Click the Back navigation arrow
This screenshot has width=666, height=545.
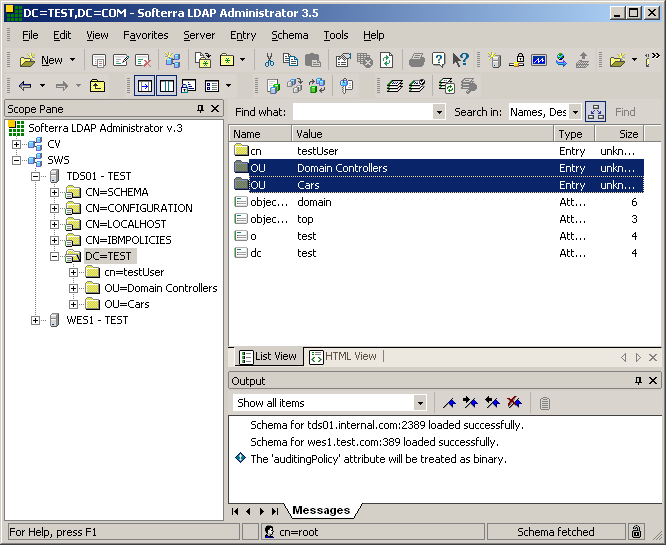[x=25, y=86]
